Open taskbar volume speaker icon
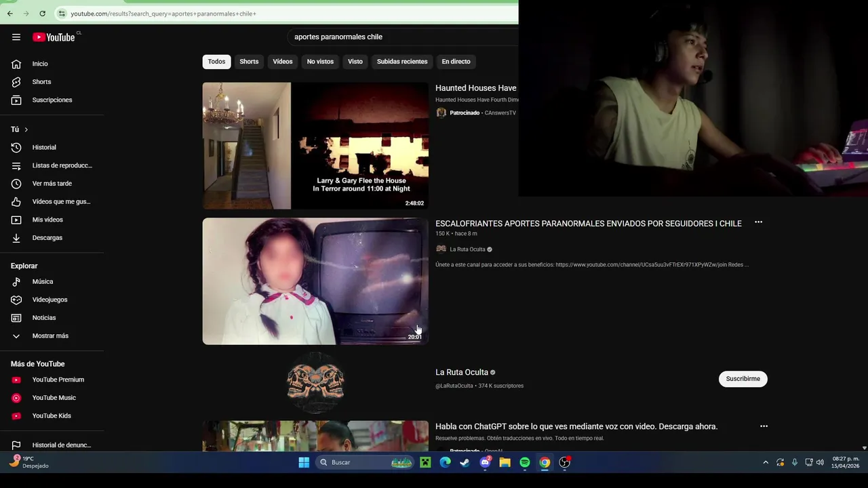Image resolution: width=868 pixels, height=488 pixels. 820,462
